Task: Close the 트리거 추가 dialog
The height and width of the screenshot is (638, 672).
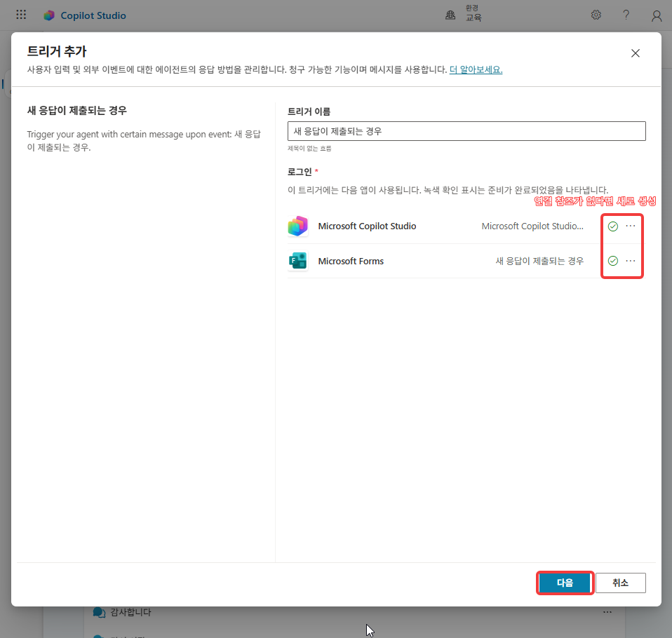Action: (x=635, y=53)
